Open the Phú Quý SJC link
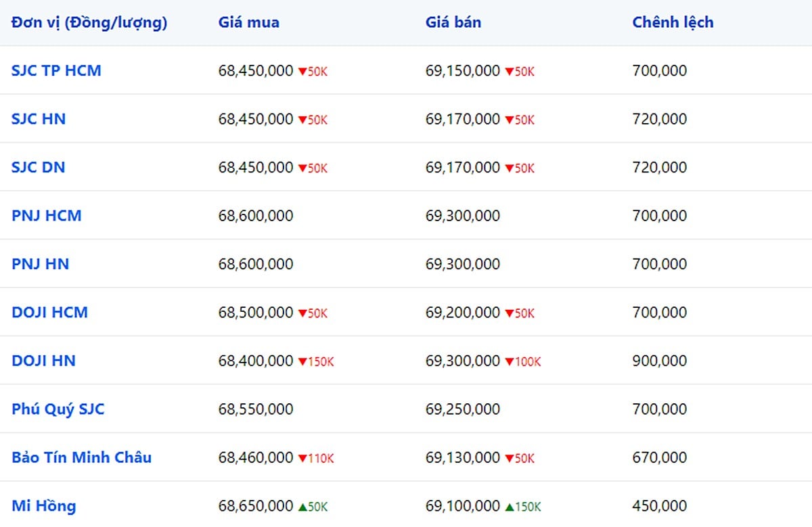The image size is (812, 527). click(x=58, y=409)
